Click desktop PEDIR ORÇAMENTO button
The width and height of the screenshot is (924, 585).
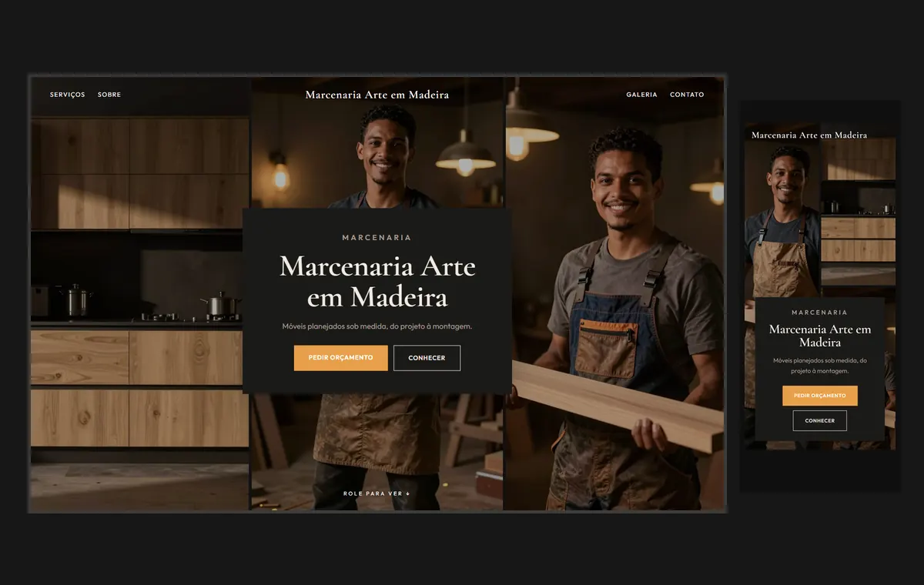[x=341, y=358]
